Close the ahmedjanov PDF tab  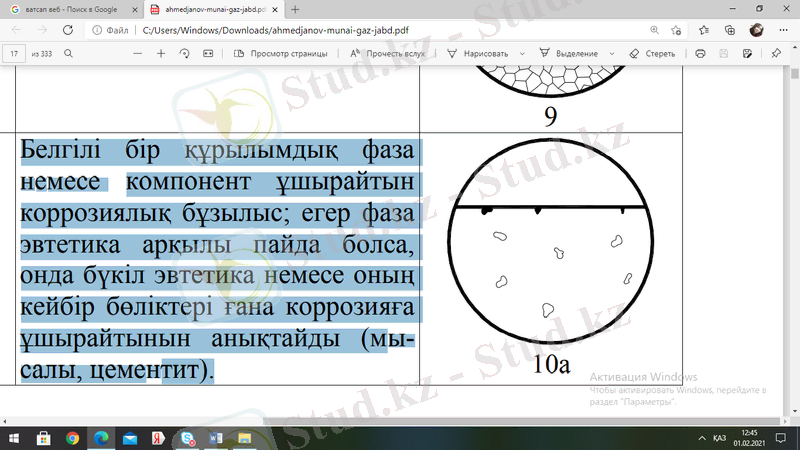(x=275, y=10)
